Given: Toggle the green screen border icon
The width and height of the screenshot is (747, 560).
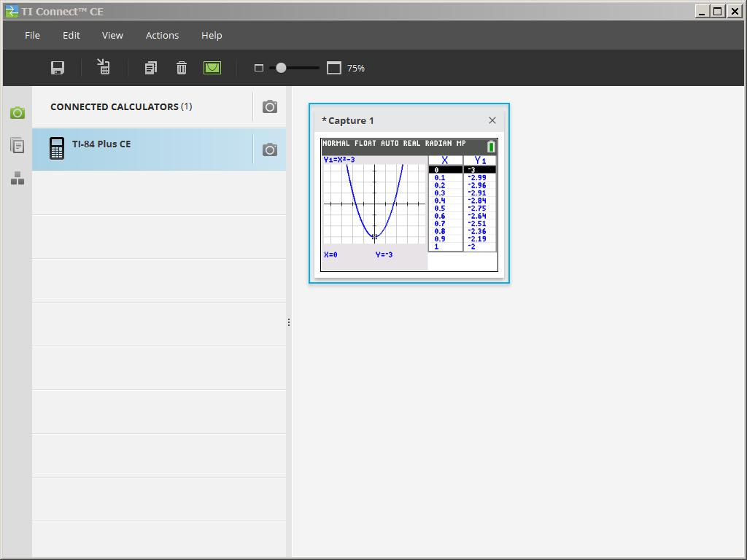Looking at the screenshot, I should click(212, 68).
